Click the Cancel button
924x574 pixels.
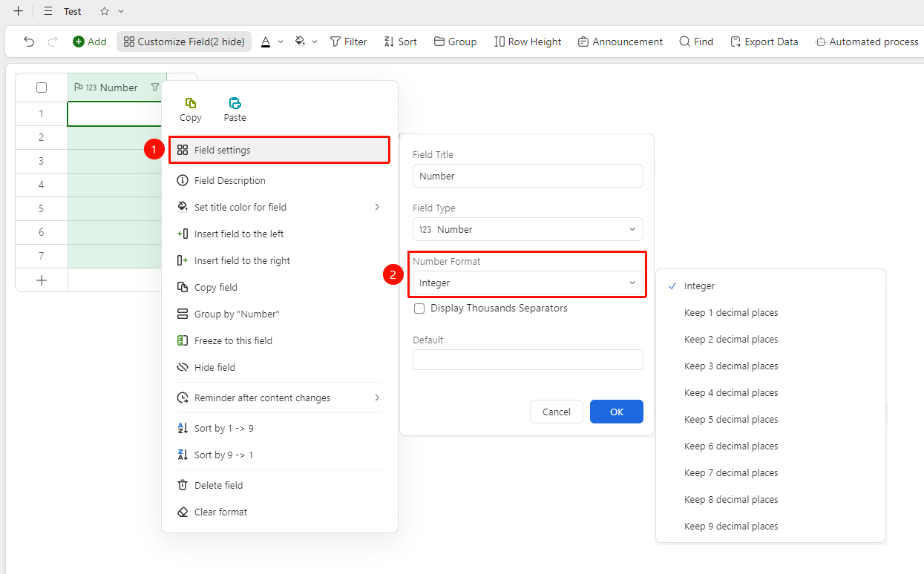[x=557, y=412]
